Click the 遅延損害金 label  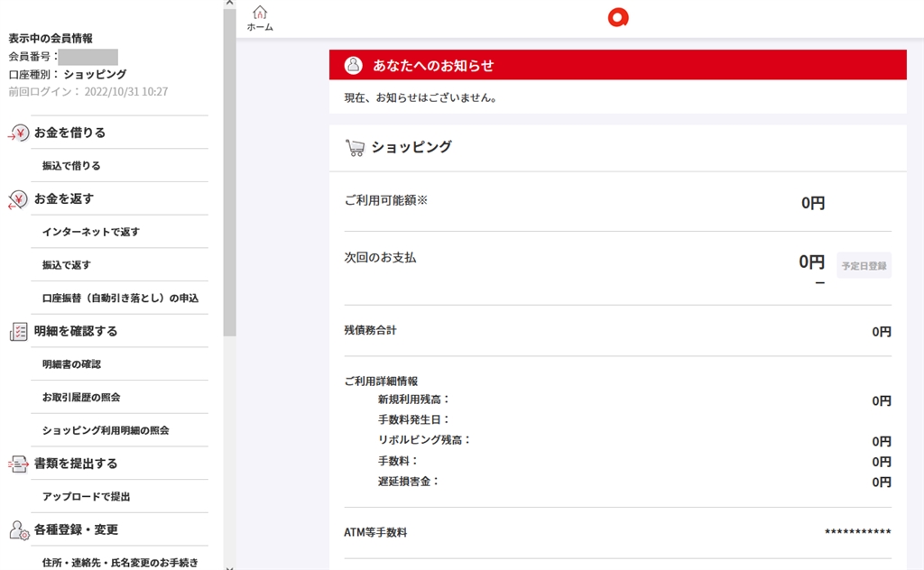[409, 481]
